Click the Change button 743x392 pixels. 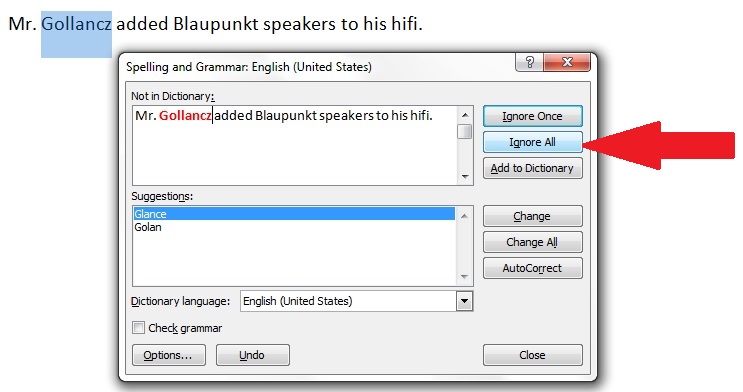coord(533,216)
